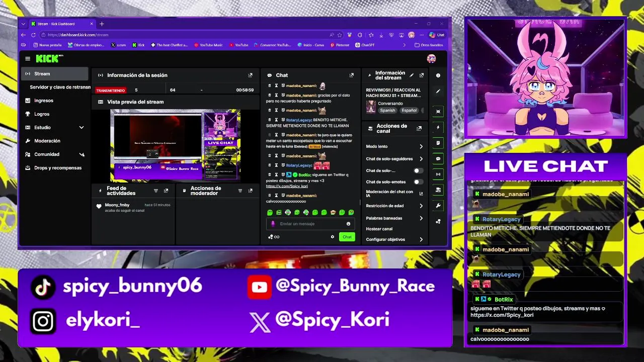Click the Enviar un mensaje input field
Image resolution: width=644 pixels, height=362 pixels.
coord(309,224)
